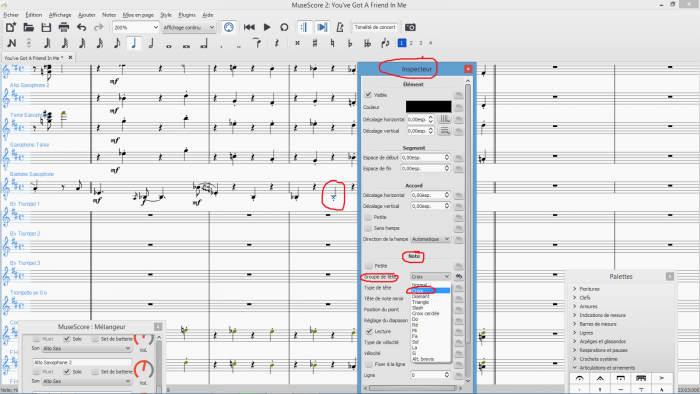
Task: Toggle Lecture checkbox
Action: coord(369,331)
